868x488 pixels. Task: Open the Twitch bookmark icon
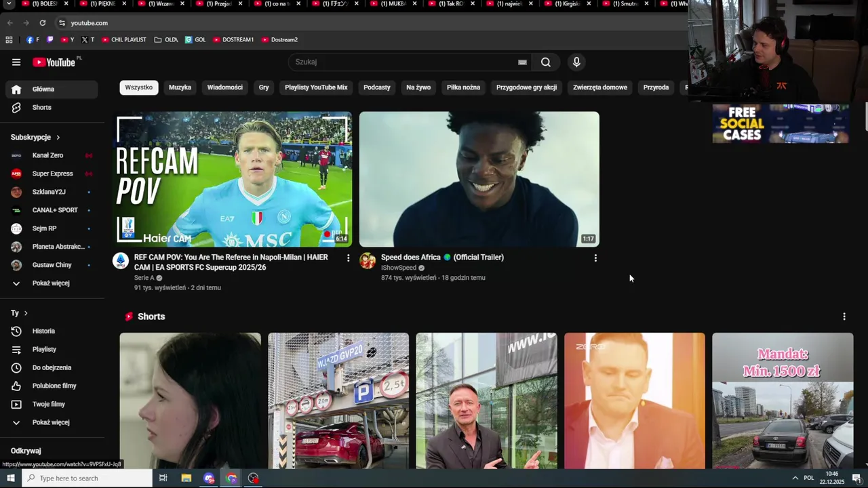tap(50, 40)
